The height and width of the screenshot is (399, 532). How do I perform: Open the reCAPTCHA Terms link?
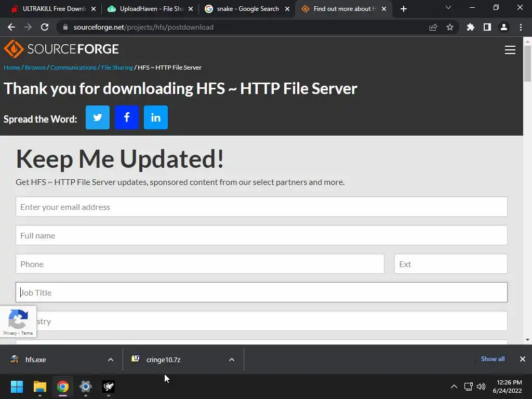(x=27, y=333)
